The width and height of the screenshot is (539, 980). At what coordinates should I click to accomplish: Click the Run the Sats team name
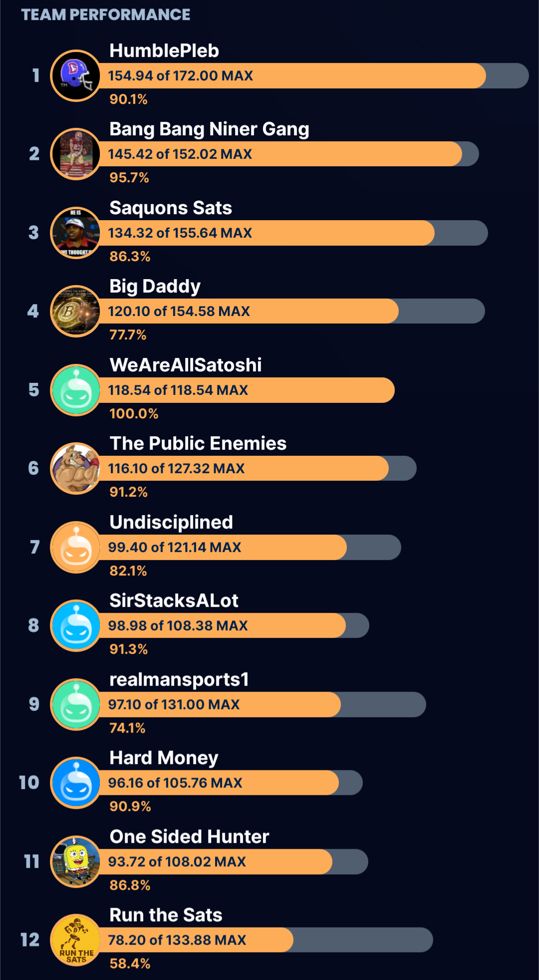(166, 915)
